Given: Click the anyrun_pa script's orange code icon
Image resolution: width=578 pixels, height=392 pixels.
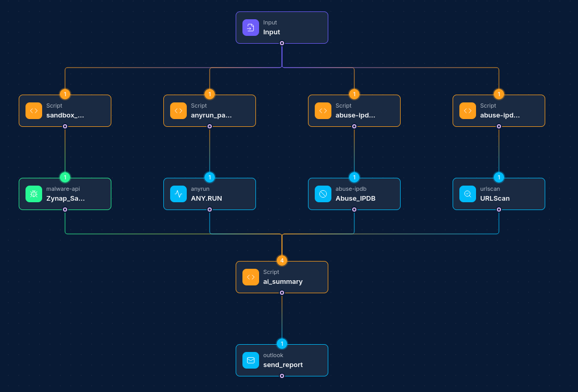Looking at the screenshot, I should pyautogui.click(x=178, y=111).
